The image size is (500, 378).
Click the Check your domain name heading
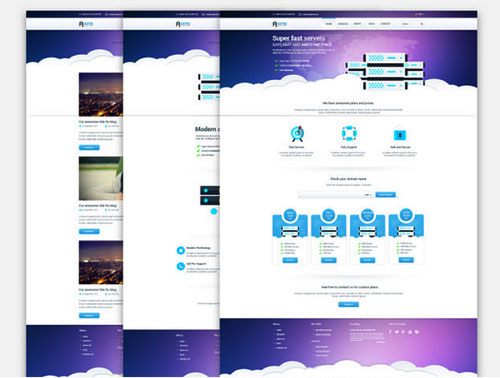[x=348, y=179]
